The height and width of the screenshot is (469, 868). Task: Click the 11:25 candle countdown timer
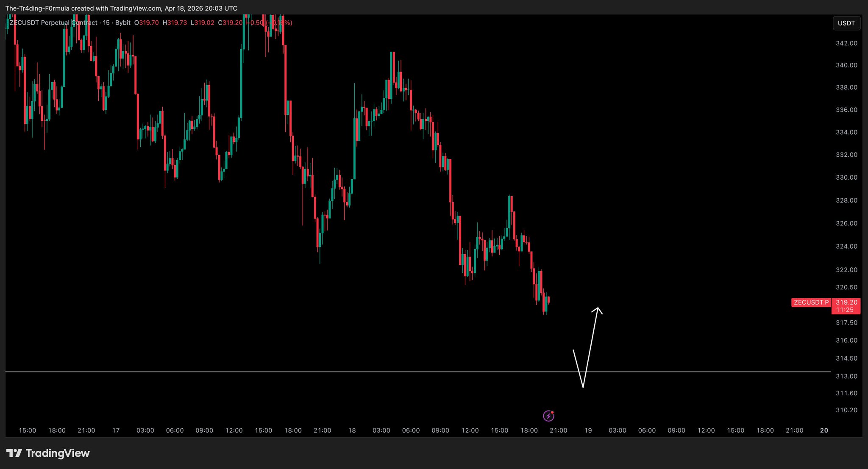(845, 310)
